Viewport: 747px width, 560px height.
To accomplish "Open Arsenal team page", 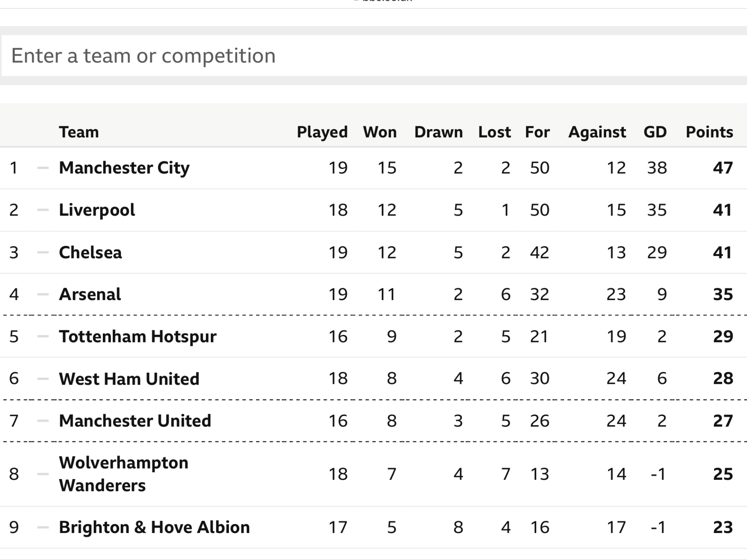I will coord(90,294).
